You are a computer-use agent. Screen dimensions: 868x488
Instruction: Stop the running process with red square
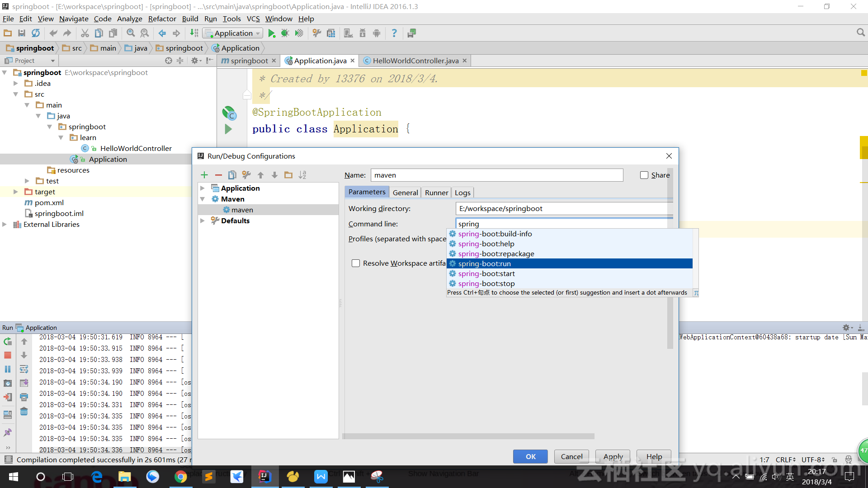8,356
